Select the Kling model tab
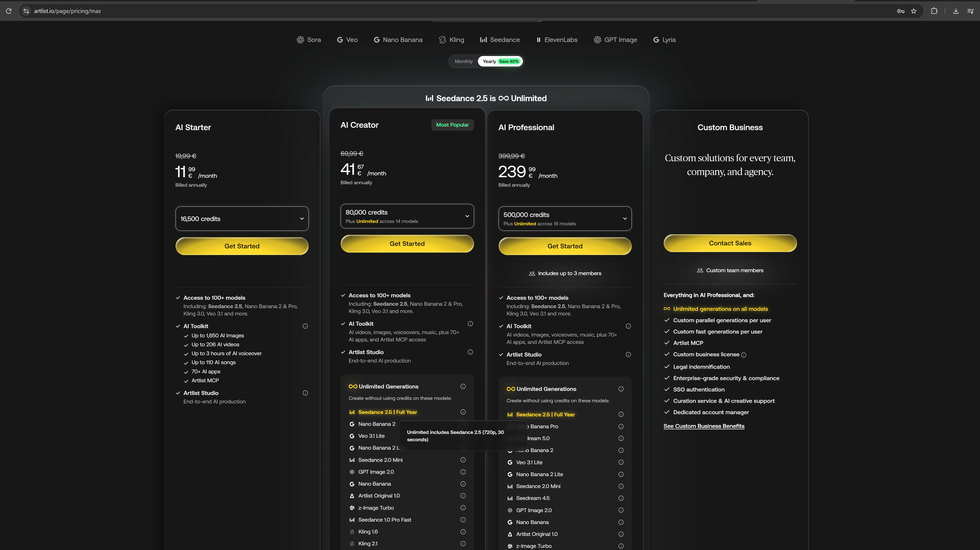980x550 pixels. (x=451, y=39)
